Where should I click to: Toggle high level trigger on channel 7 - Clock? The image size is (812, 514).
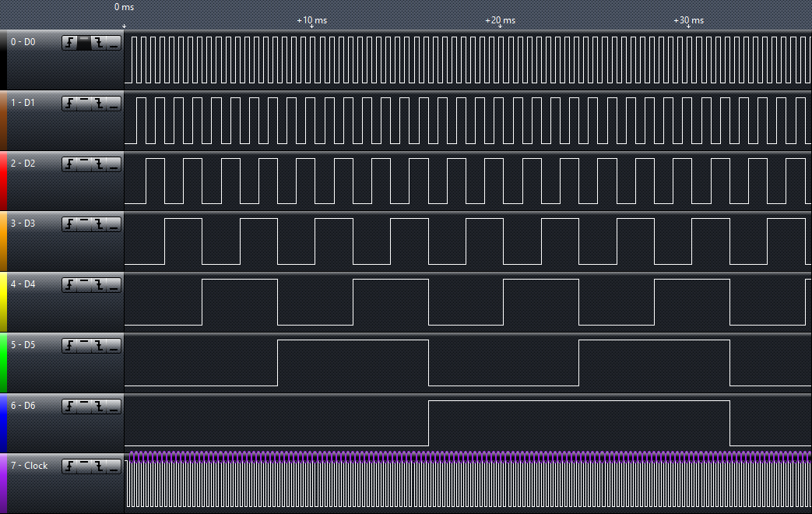pos(84,466)
